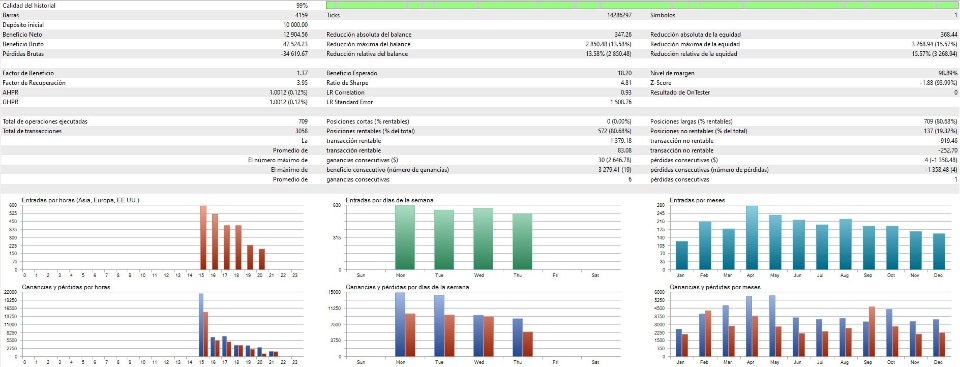Click the 'Z-Score' label

tap(661, 83)
